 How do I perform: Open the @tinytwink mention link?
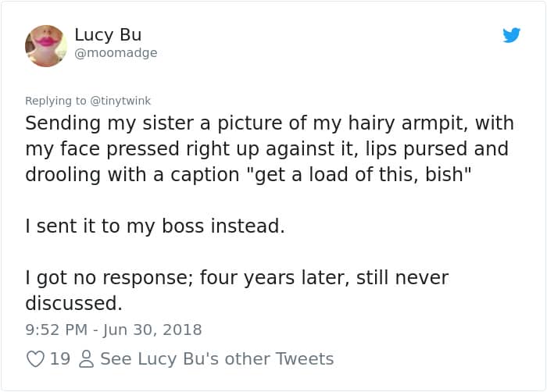click(x=120, y=101)
